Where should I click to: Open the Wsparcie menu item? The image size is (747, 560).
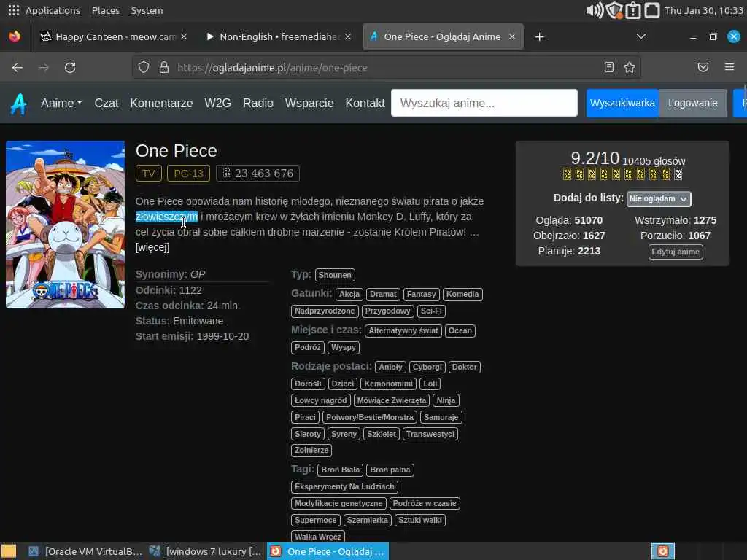point(309,103)
